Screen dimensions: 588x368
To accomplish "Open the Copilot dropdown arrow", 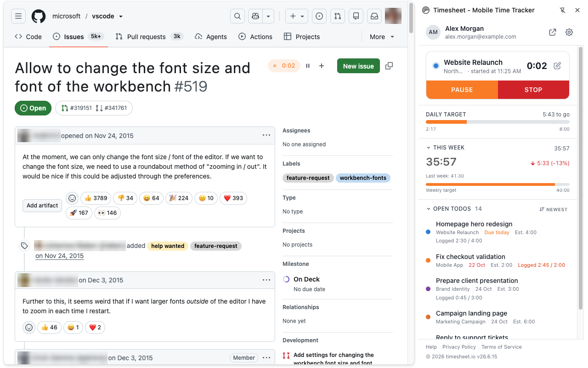I will tap(268, 16).
